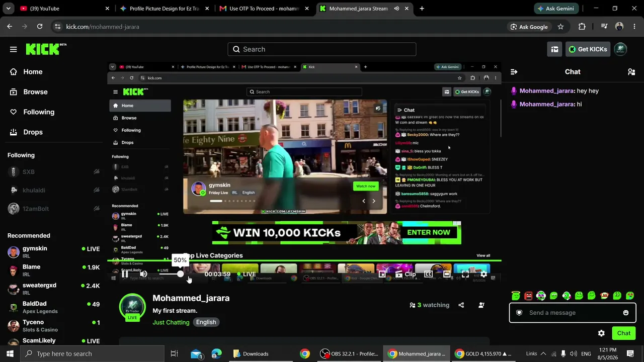Open chat settings gear
This screenshot has height=362, width=644.
coord(601,333)
